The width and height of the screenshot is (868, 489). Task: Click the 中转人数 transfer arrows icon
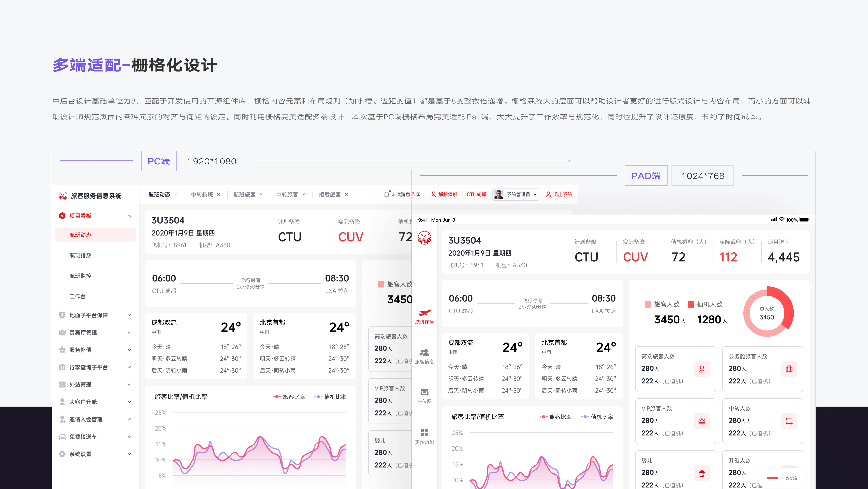coord(789,421)
